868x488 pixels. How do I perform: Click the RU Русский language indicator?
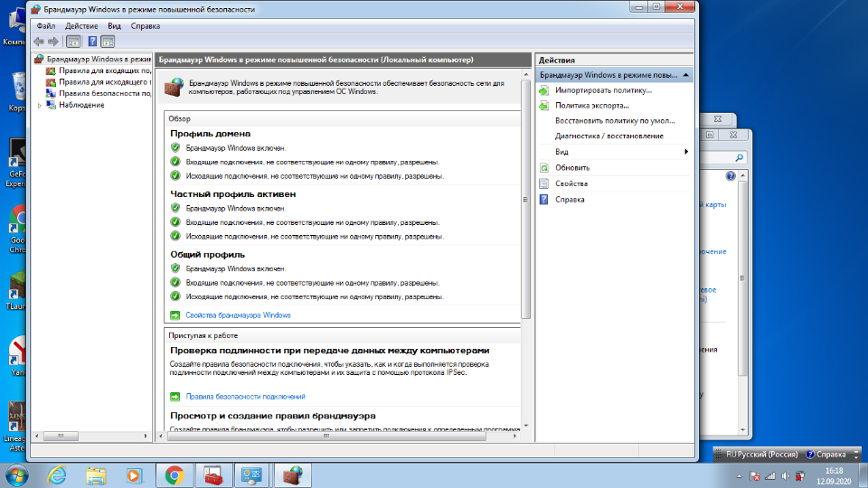click(761, 455)
